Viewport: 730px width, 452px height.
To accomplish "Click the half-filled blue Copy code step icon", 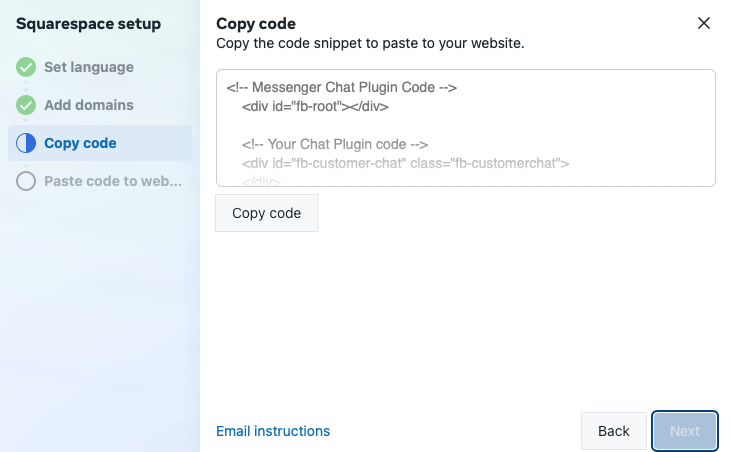I will click(x=26, y=143).
